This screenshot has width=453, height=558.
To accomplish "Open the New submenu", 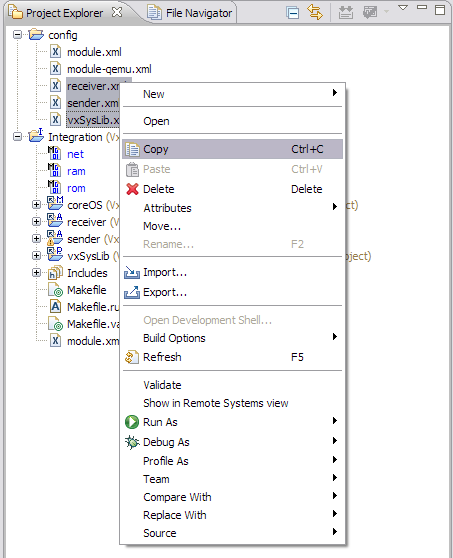I will tap(232, 94).
